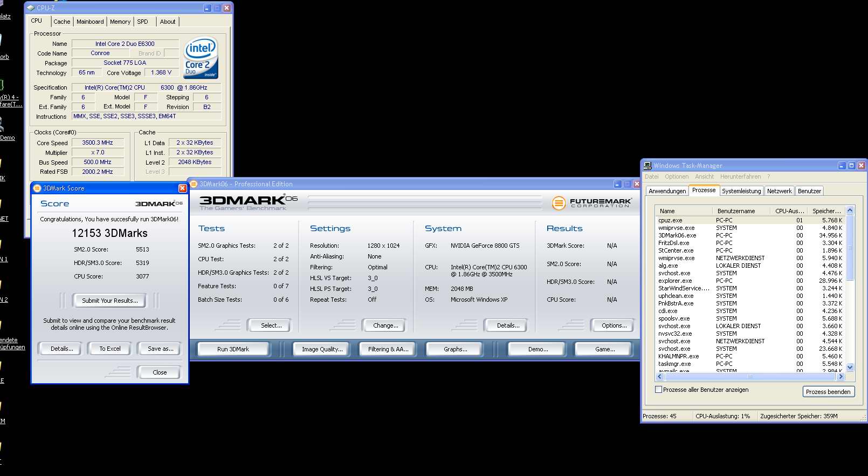The height and width of the screenshot is (476, 868).
Task: Click the 3DMark06 logo in Score dialog
Action: [x=159, y=203]
